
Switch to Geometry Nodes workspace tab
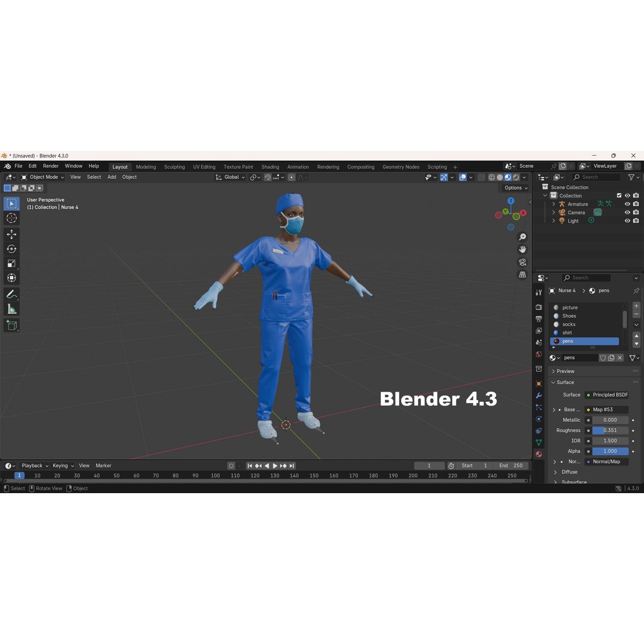[401, 167]
